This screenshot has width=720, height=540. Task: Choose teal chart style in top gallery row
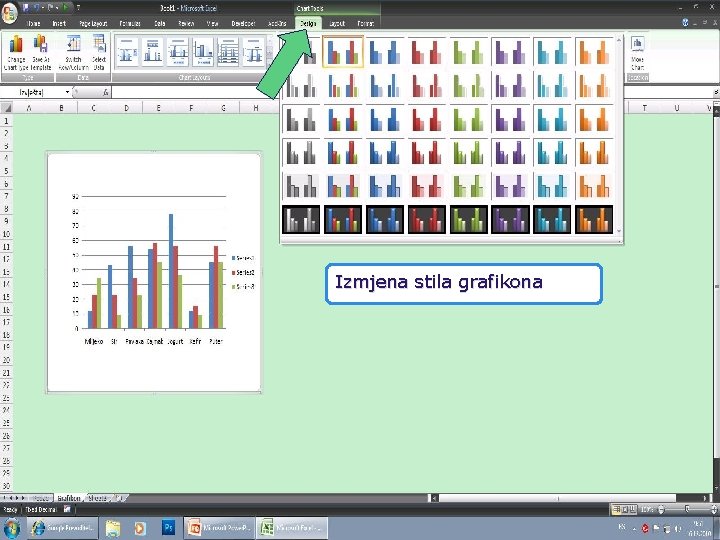(552, 52)
